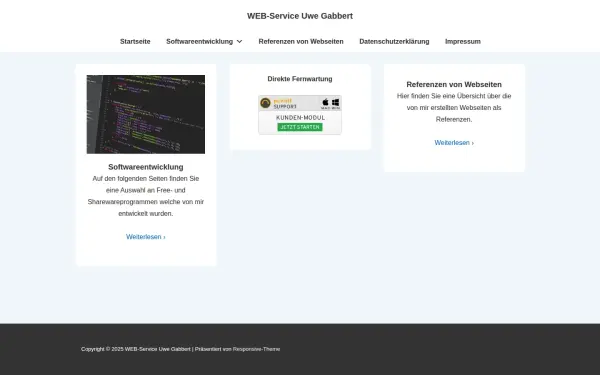This screenshot has height=375, width=600.
Task: Click the Apple Mac icon in support banner
Action: [x=325, y=103]
